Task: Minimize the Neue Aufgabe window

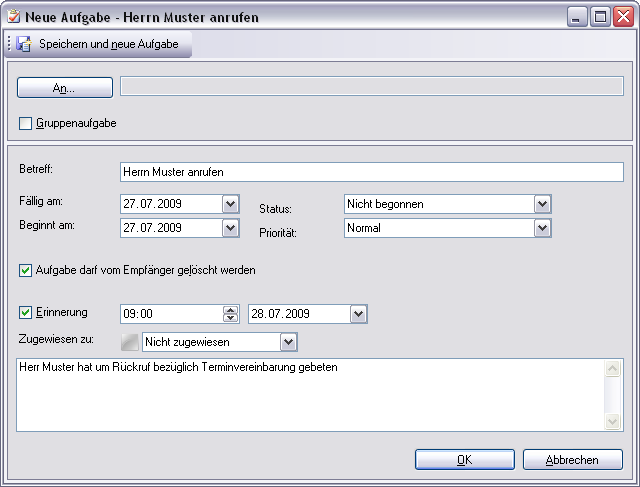Action: [x=577, y=17]
